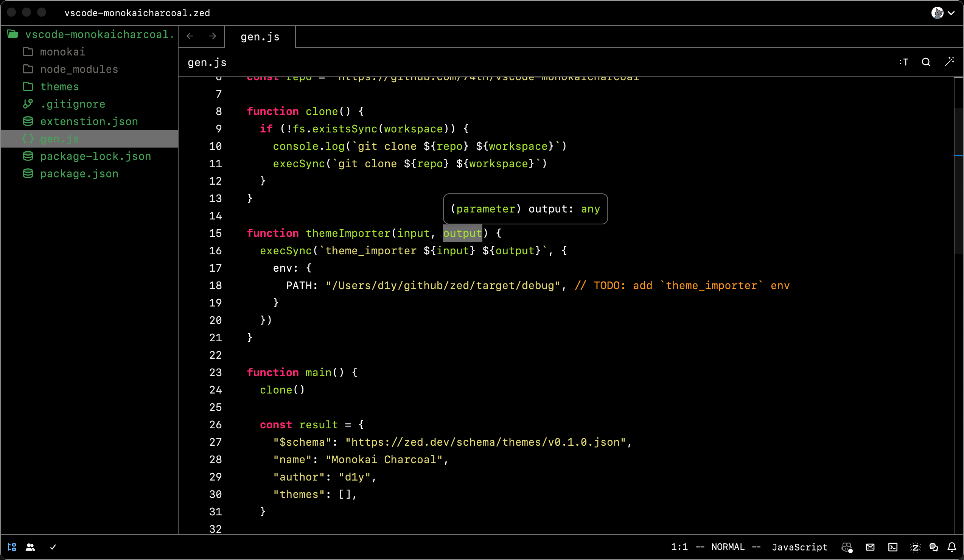Click the diagnostics checkmark in status bar

pos(53,547)
